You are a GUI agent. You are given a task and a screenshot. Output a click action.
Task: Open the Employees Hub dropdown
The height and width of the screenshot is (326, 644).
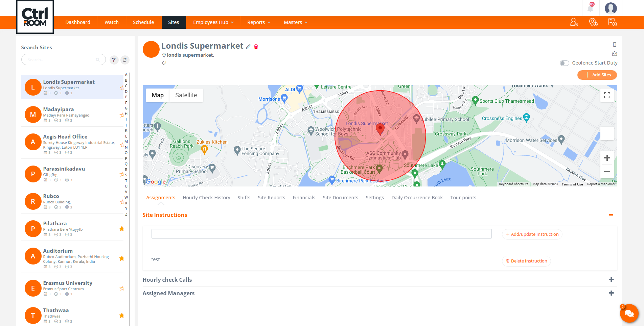pyautogui.click(x=213, y=22)
